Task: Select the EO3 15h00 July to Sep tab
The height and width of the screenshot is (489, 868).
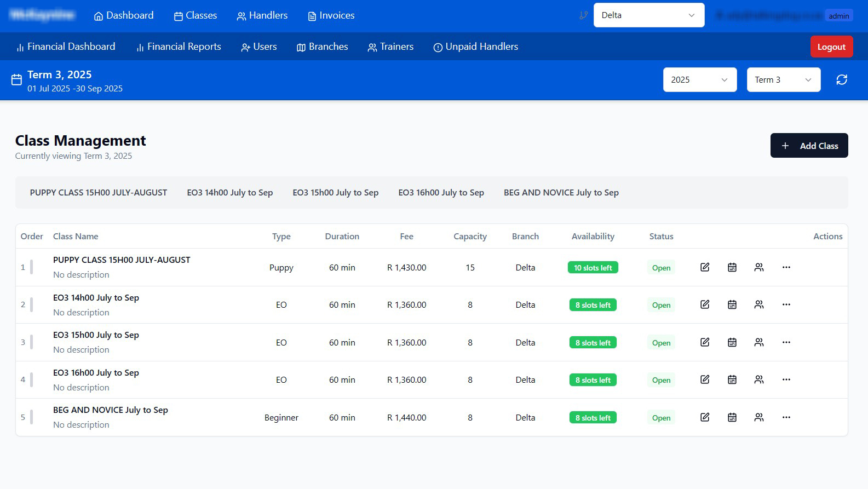Action: pyautogui.click(x=336, y=193)
